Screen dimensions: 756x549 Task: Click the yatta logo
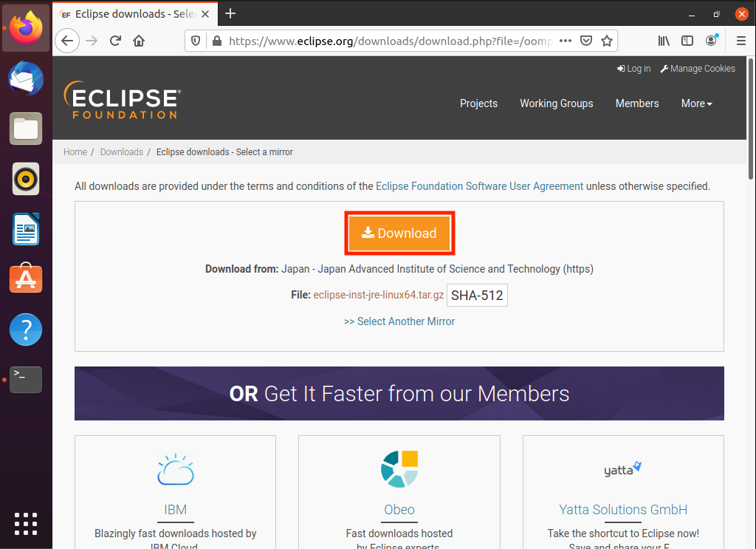point(623,469)
